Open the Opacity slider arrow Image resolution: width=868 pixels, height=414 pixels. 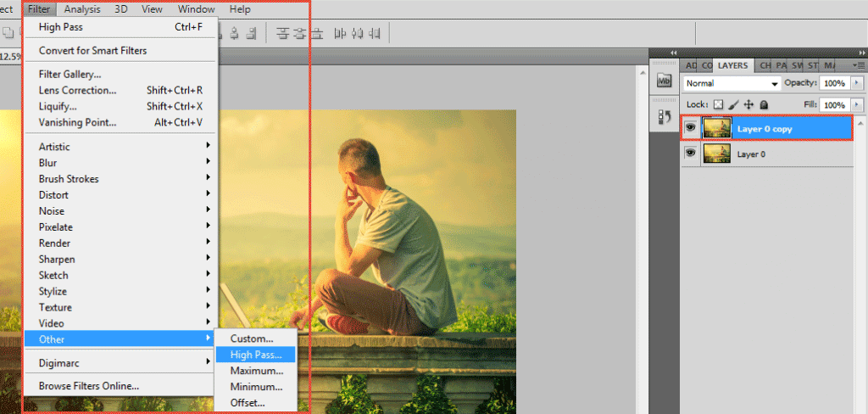pos(858,83)
